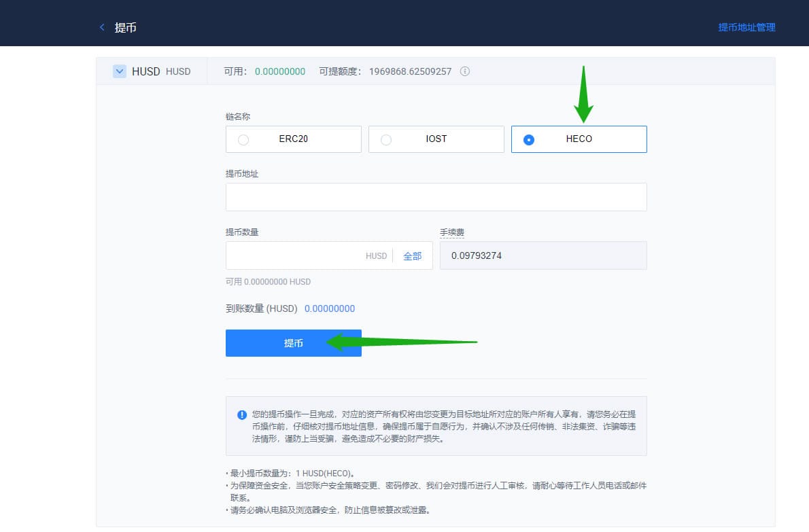The image size is (809, 532).
Task: Click 全部 to fill maximum withdrawal amount
Action: 413,255
